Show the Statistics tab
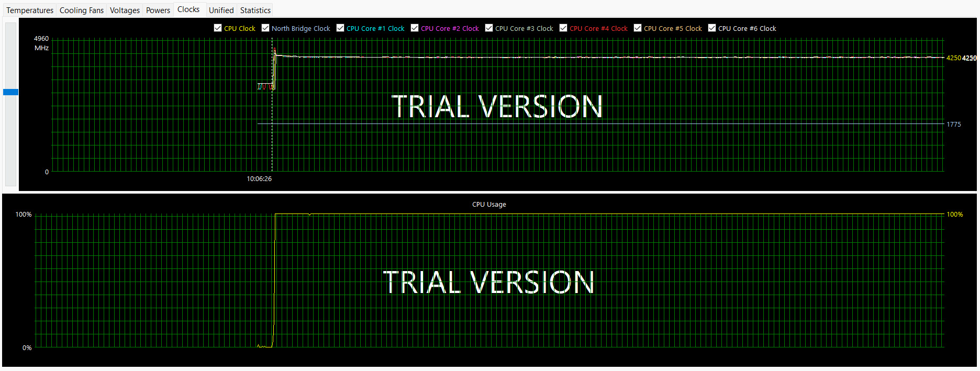Viewport: 980px width, 371px height. (x=255, y=10)
